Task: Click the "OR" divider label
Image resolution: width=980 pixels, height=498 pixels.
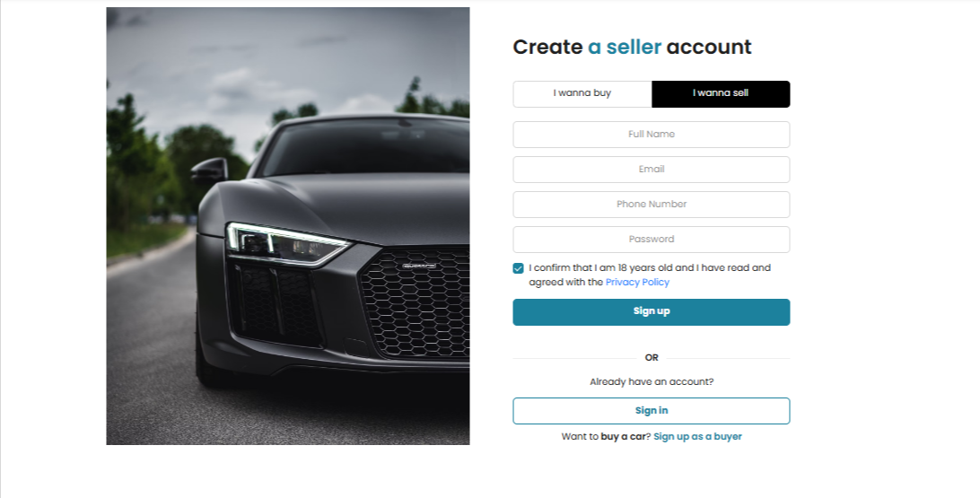Action: click(652, 358)
